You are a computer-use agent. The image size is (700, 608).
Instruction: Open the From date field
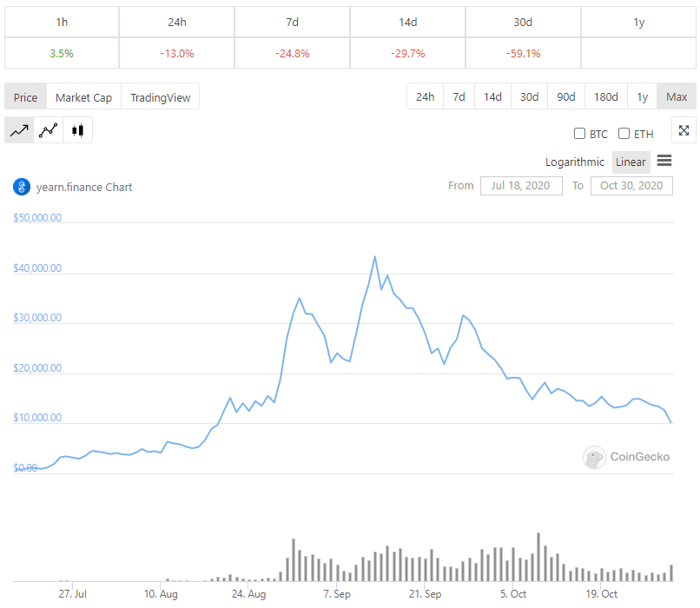tap(522, 186)
